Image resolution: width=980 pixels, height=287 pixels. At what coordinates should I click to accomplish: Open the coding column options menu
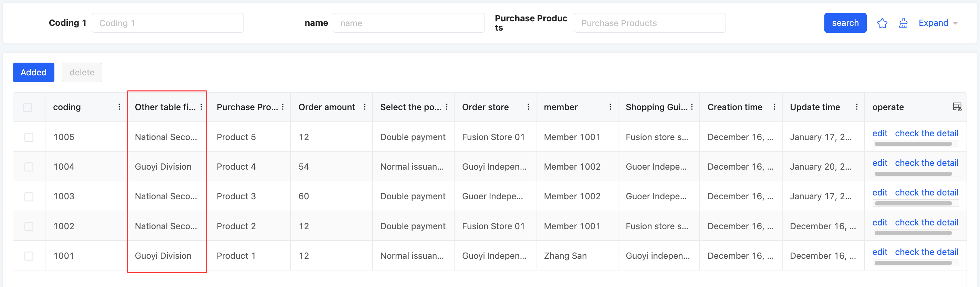119,107
